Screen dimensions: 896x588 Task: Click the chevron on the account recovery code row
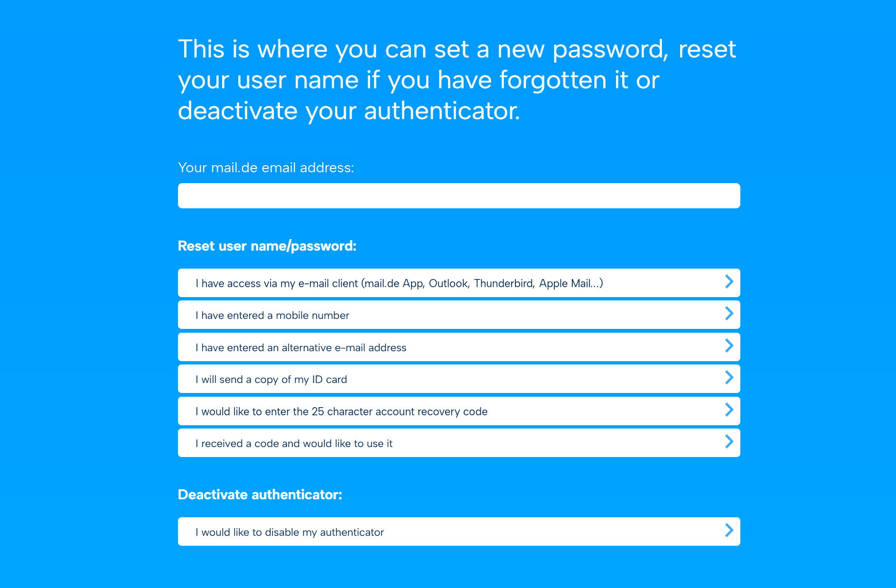tap(729, 410)
